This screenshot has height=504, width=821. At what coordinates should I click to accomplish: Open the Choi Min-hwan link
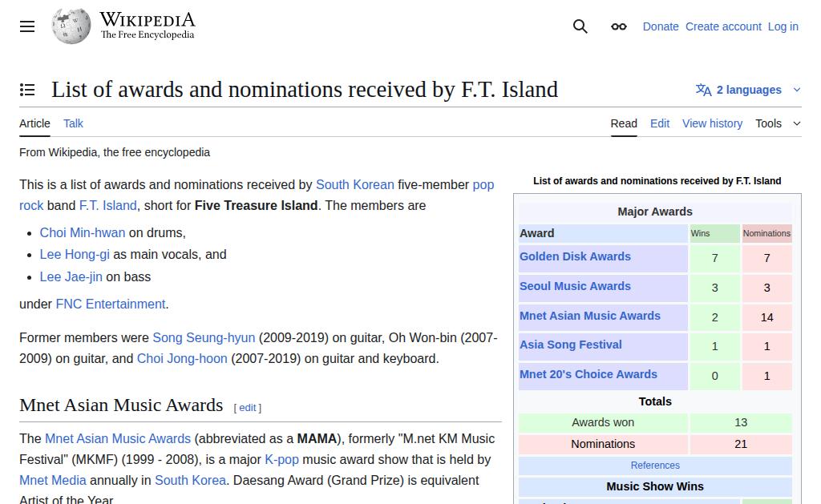(x=83, y=233)
